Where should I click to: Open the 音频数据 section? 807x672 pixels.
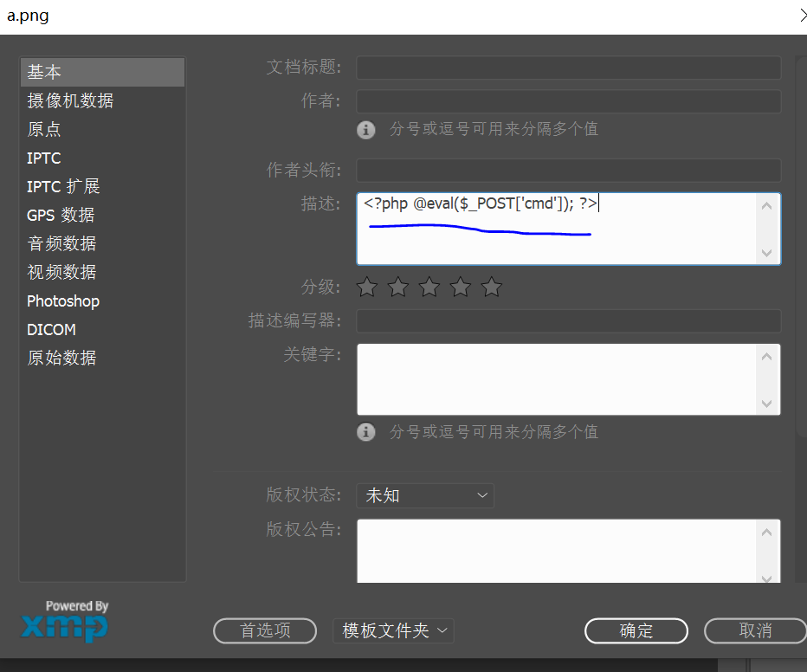(x=102, y=243)
